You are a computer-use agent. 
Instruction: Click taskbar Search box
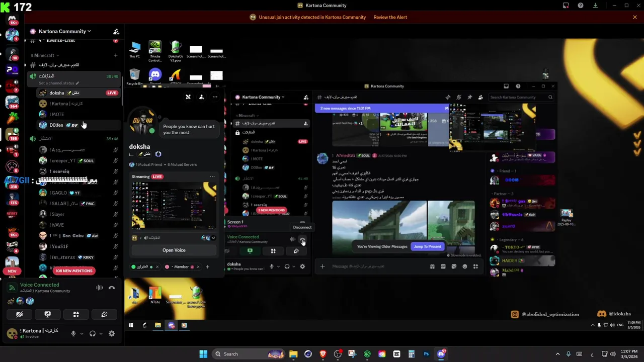pos(249,354)
